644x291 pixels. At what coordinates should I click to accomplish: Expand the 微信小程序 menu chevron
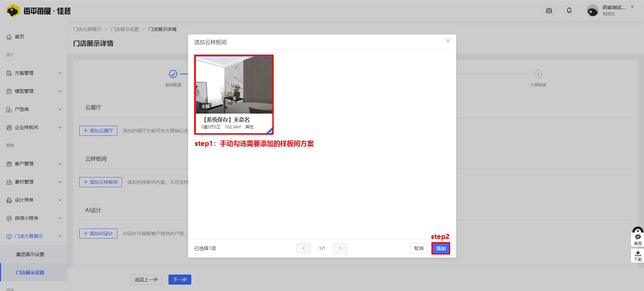pos(60,218)
